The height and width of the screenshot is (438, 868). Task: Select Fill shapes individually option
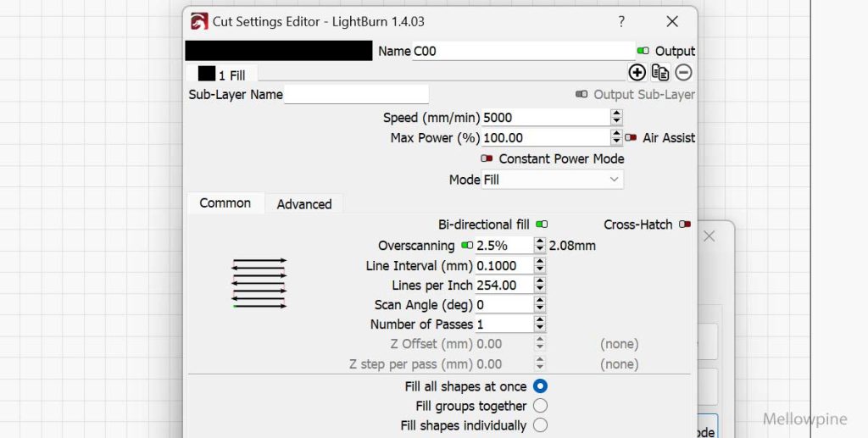(x=540, y=425)
